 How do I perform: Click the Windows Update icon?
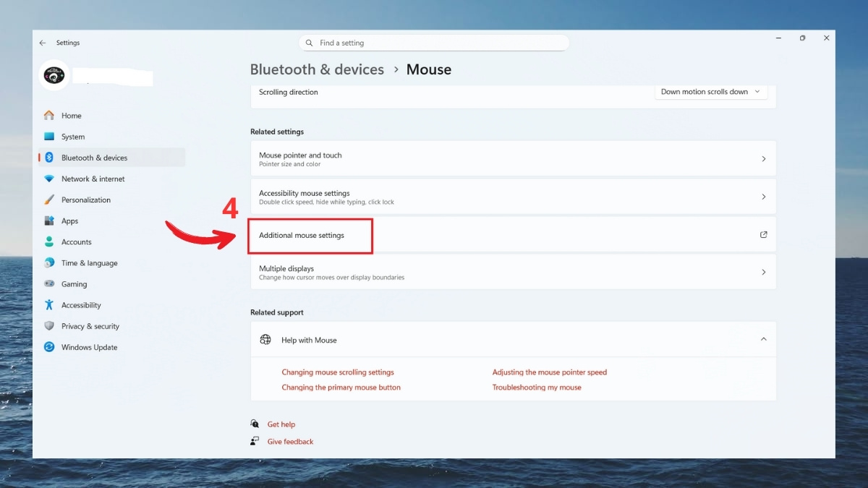[48, 347]
